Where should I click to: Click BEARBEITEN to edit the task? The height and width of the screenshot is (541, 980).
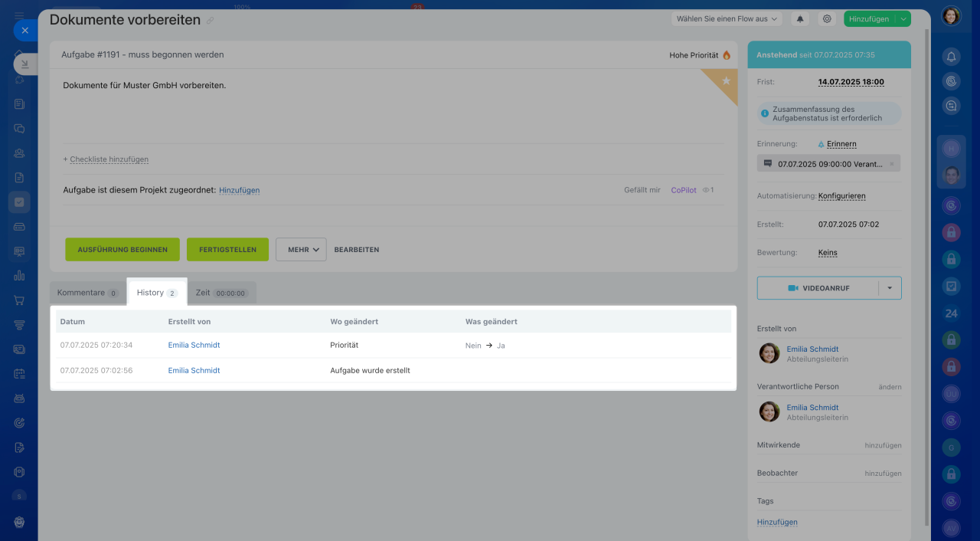(x=357, y=250)
